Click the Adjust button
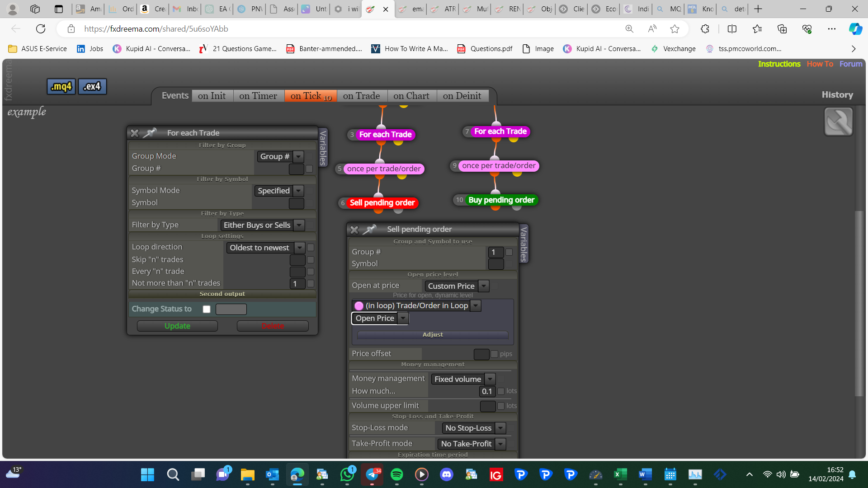868x488 pixels. tap(433, 335)
